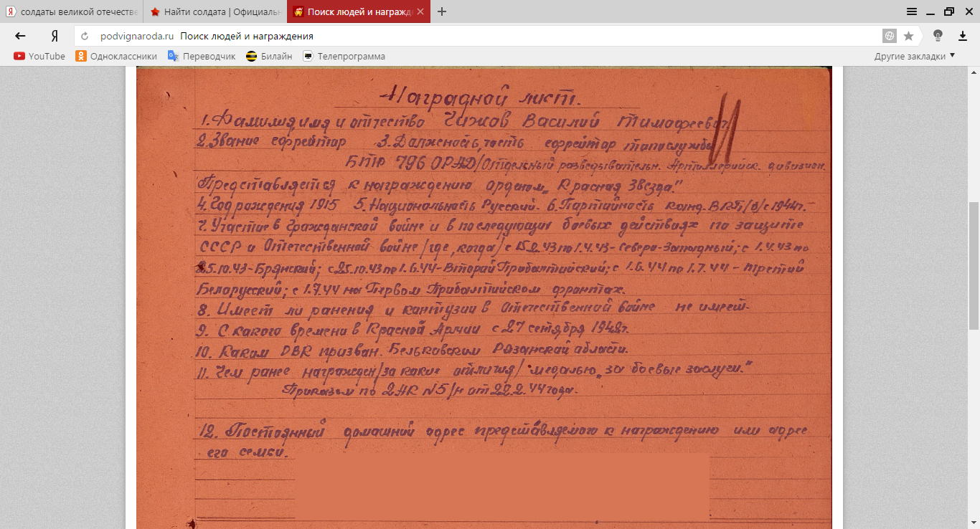The image size is (980, 529).
Task: Open Yandex home via the Я button
Action: [55, 36]
